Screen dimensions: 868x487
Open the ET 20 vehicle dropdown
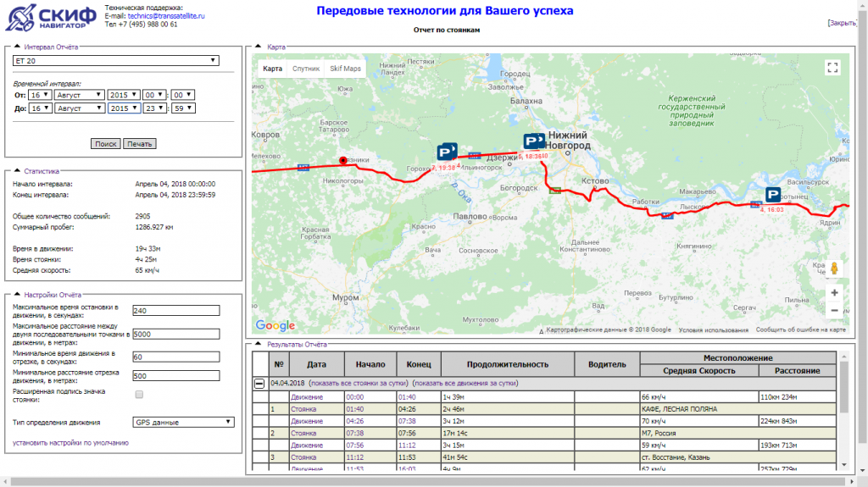(115, 61)
